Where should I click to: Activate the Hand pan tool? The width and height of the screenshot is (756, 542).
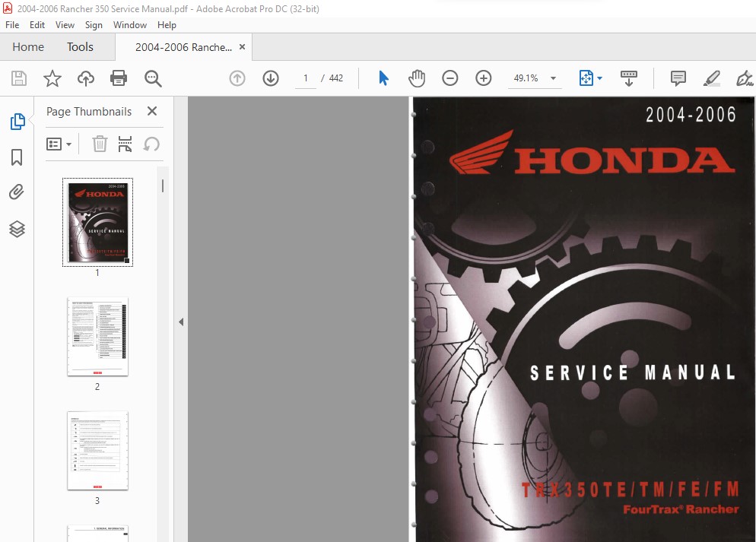pos(417,78)
